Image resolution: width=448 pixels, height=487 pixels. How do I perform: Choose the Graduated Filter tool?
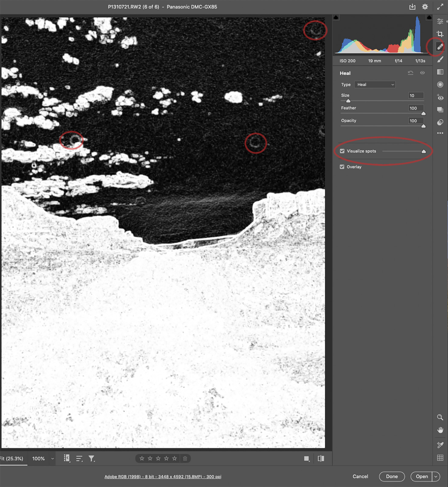click(x=440, y=72)
